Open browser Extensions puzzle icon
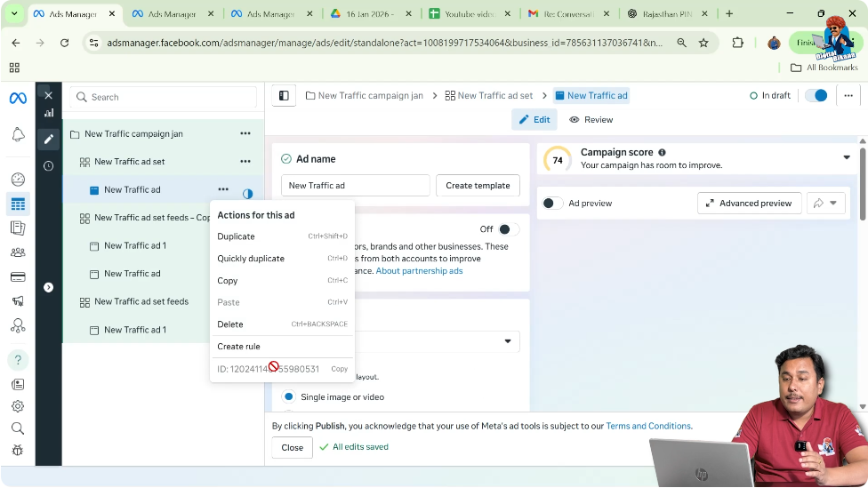The height and width of the screenshot is (488, 868). 737,43
